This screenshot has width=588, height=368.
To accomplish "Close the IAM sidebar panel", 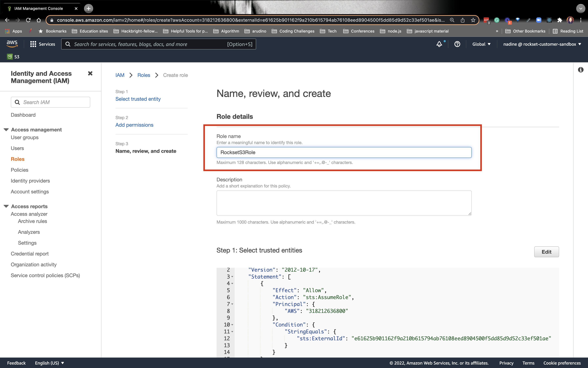I will coord(90,73).
